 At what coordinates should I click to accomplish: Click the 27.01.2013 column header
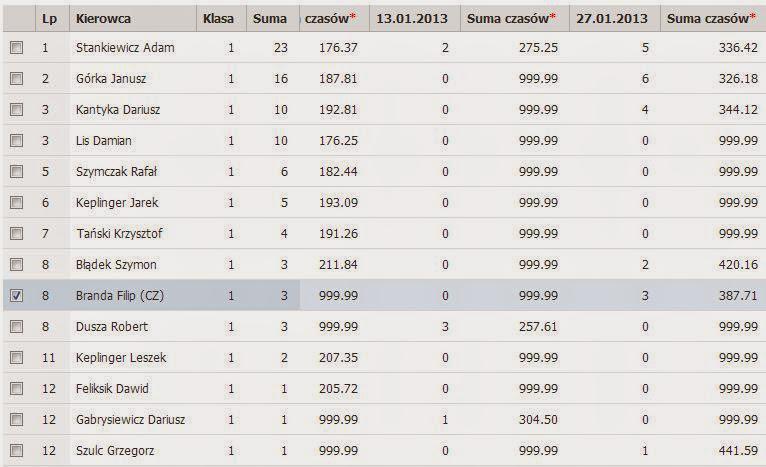coord(612,18)
